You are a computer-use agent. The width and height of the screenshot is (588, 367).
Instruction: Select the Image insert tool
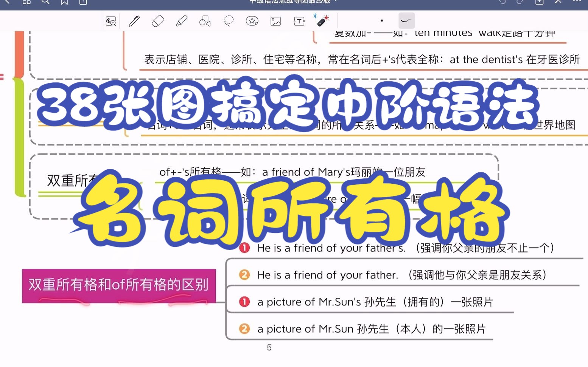tap(275, 21)
